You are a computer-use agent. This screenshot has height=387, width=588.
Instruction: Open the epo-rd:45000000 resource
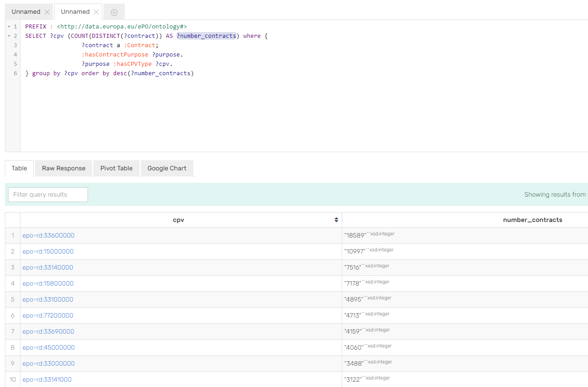click(x=48, y=347)
